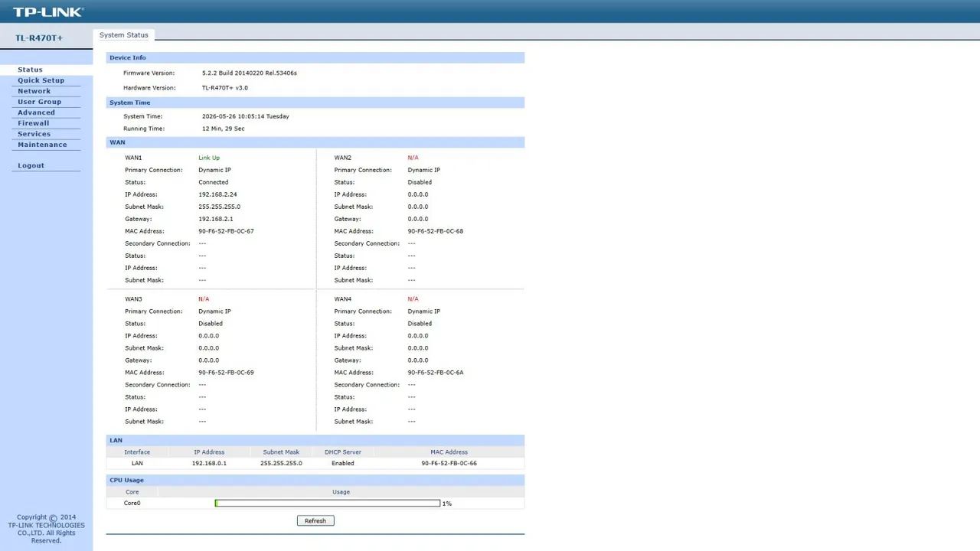Click firmware version 5.2.2 Build 20140220 value
This screenshot has height=551, width=980.
pyautogui.click(x=250, y=73)
